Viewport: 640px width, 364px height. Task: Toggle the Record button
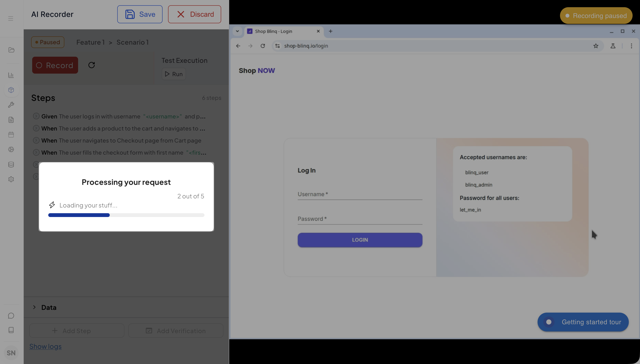(x=55, y=65)
